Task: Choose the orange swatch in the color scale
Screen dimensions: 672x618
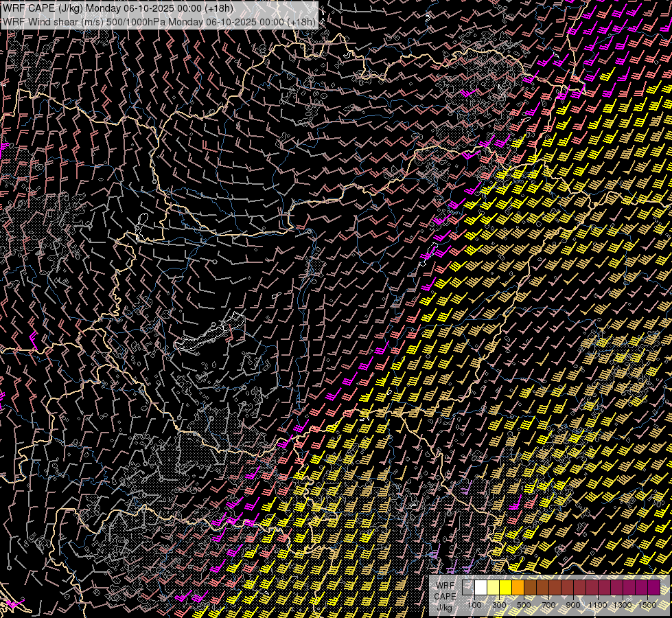Action: [x=518, y=587]
